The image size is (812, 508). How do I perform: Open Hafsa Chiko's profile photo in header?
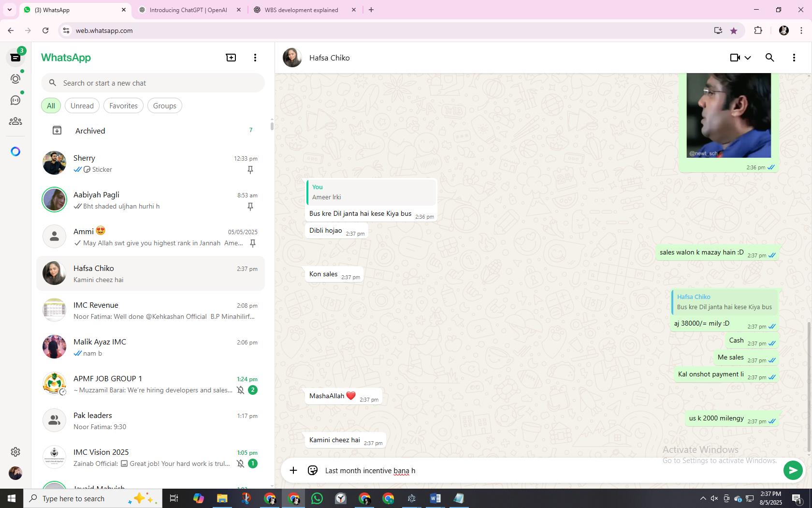point(292,58)
